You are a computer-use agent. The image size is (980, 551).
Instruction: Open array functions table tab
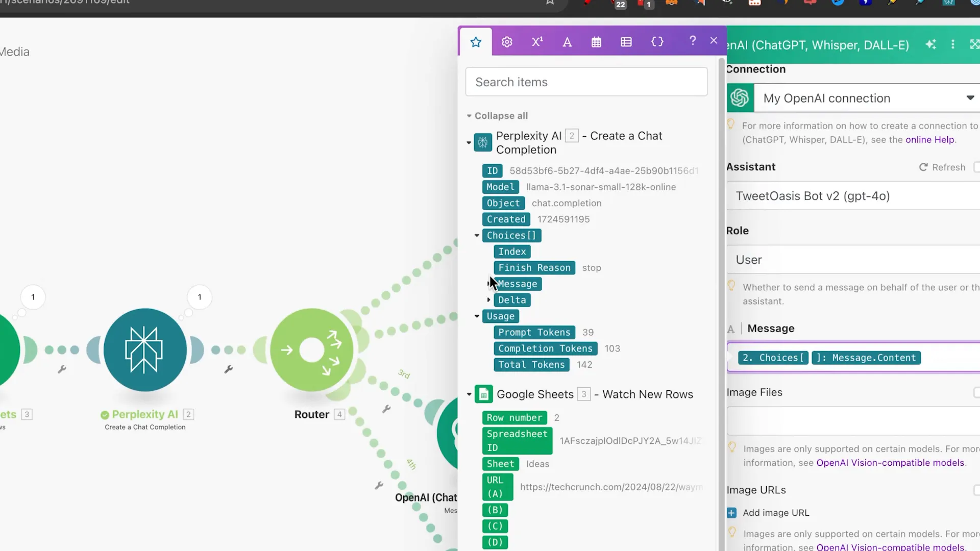click(x=626, y=42)
